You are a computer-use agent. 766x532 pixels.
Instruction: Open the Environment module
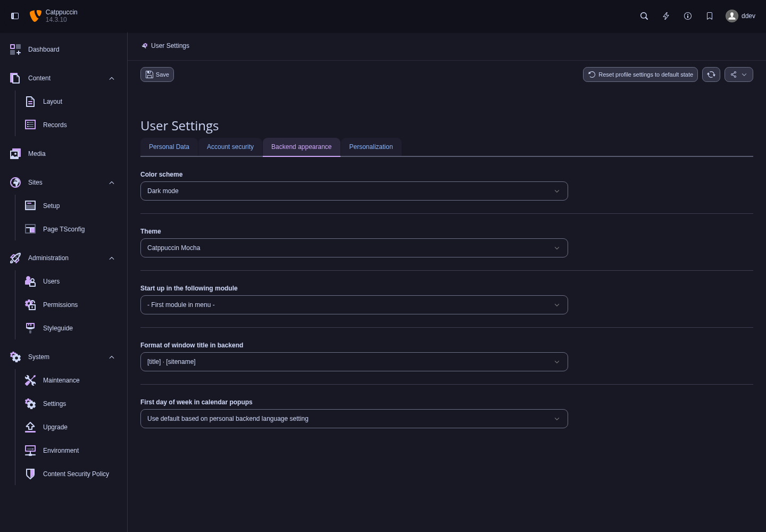coord(71,451)
